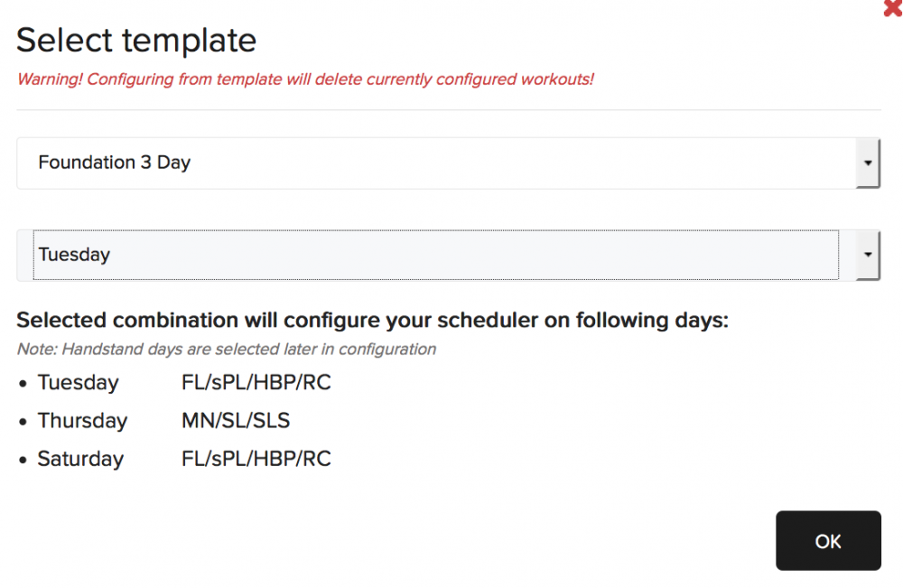Image resolution: width=903 pixels, height=588 pixels.
Task: Select the Saturday entry in schedule list
Action: [x=80, y=459]
